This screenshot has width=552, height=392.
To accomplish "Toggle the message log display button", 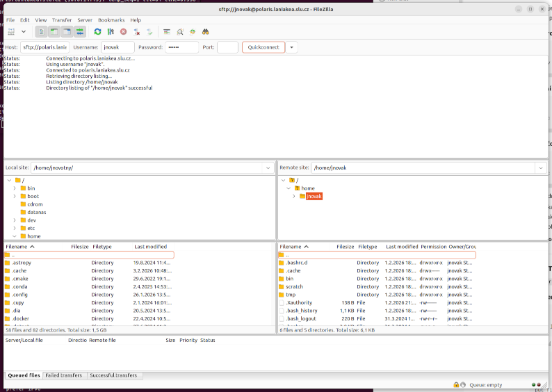I will (41, 32).
